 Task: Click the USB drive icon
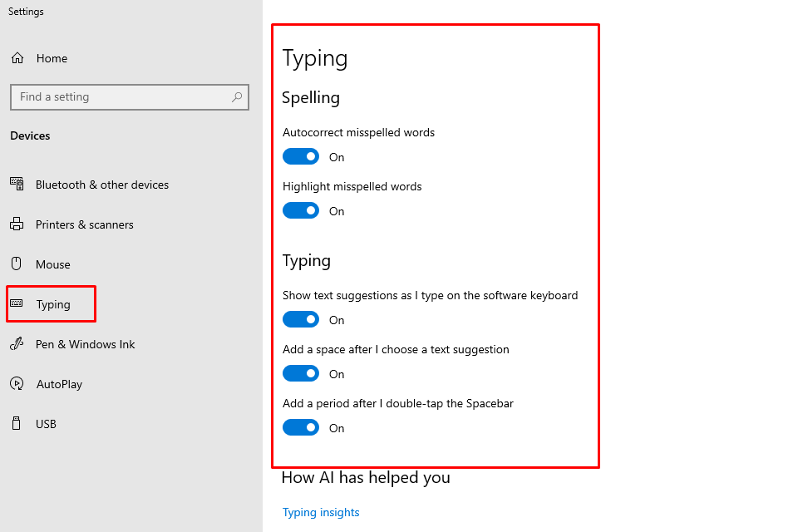point(17,423)
